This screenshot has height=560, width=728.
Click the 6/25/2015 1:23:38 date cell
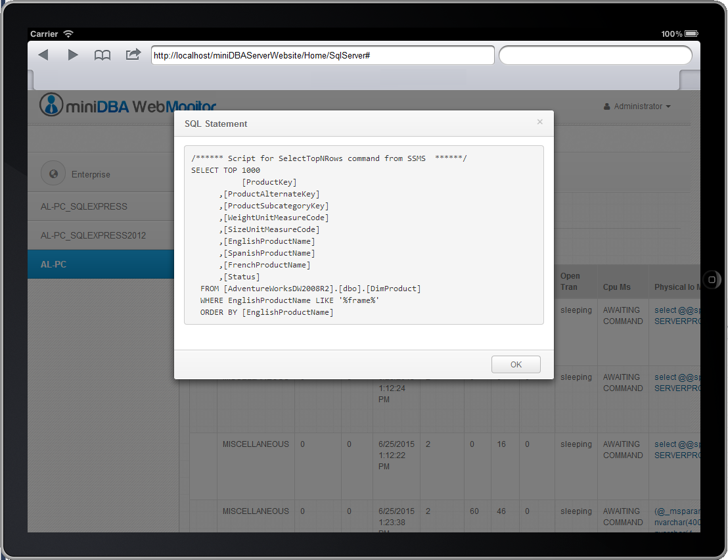point(396,519)
